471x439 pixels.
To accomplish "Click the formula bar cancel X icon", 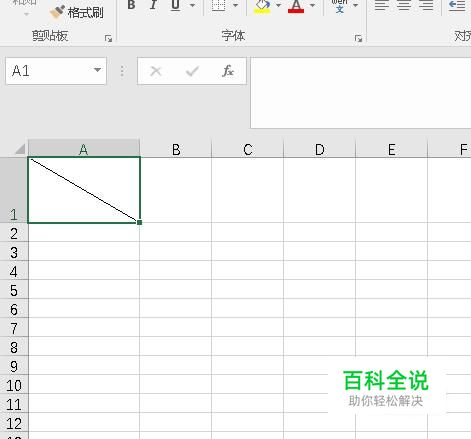I will click(156, 71).
